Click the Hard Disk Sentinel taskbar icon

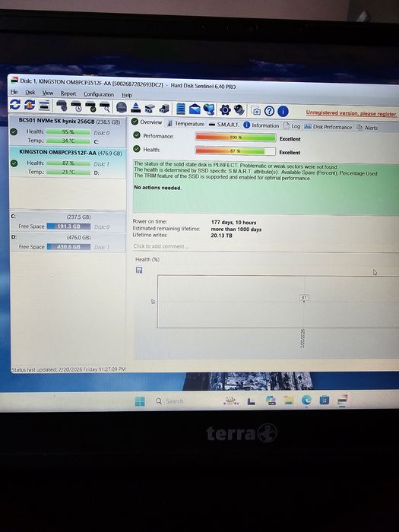pos(342,400)
